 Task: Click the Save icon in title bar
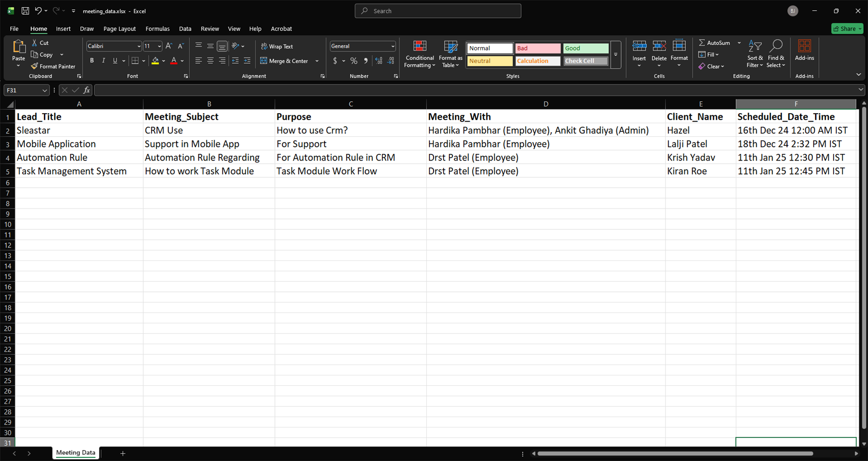[x=25, y=11]
